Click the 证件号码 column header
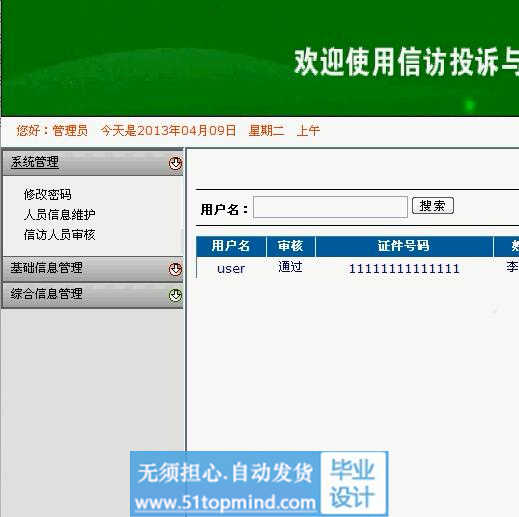 tap(404, 246)
